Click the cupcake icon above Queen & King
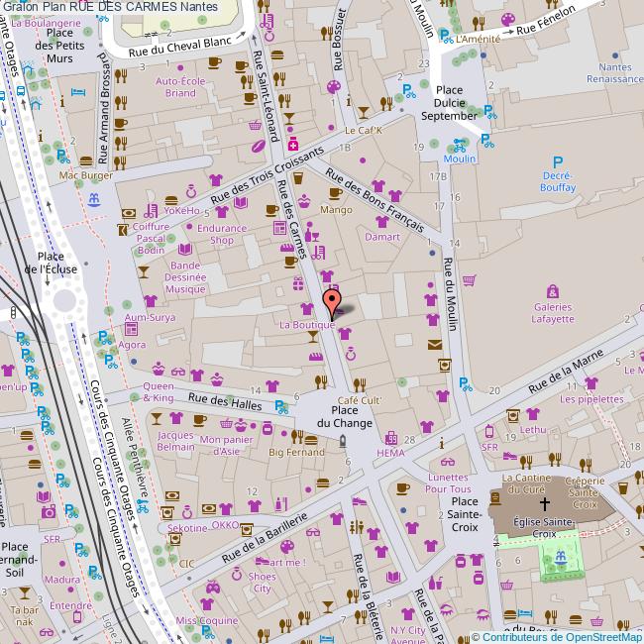Screen dimensions: 644x644 coord(159,369)
